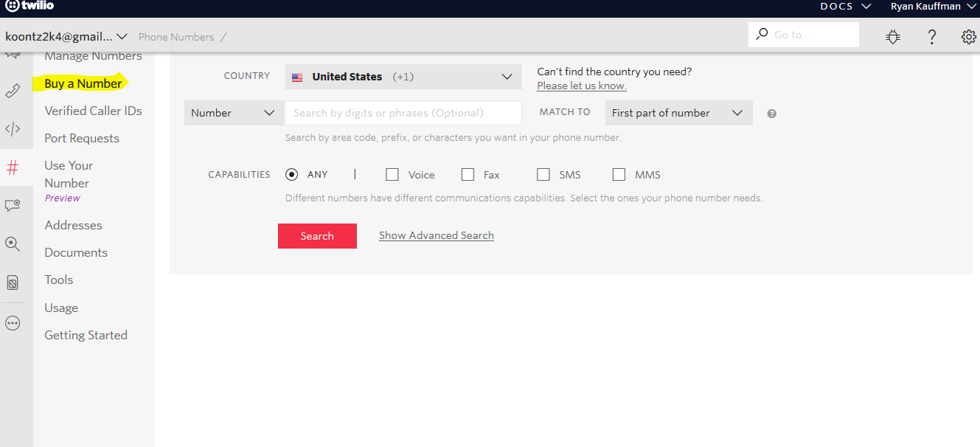Image resolution: width=980 pixels, height=447 pixels.
Task: Open Documents menu item
Action: pos(76,252)
